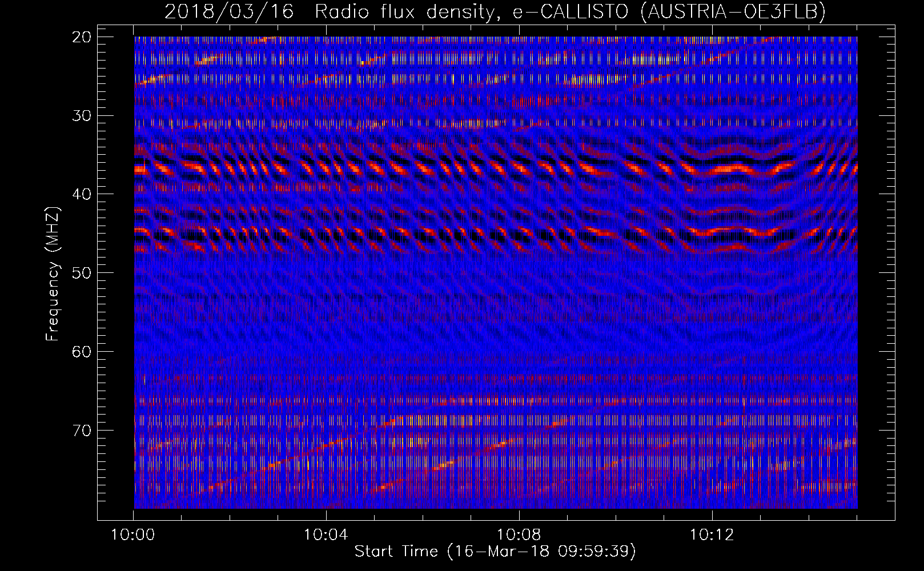Screen dimensions: 924x571
Task: Click the "50" frequency tick label
Action: [x=82, y=273]
